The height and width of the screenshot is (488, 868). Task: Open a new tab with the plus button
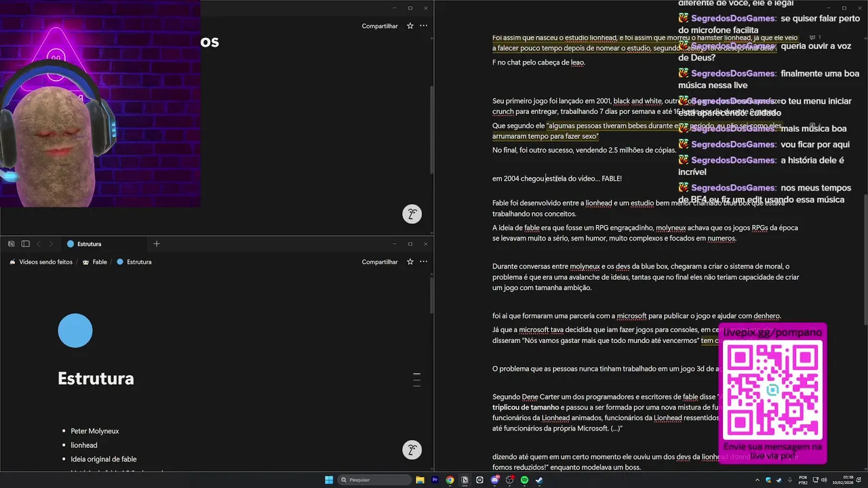tap(157, 244)
